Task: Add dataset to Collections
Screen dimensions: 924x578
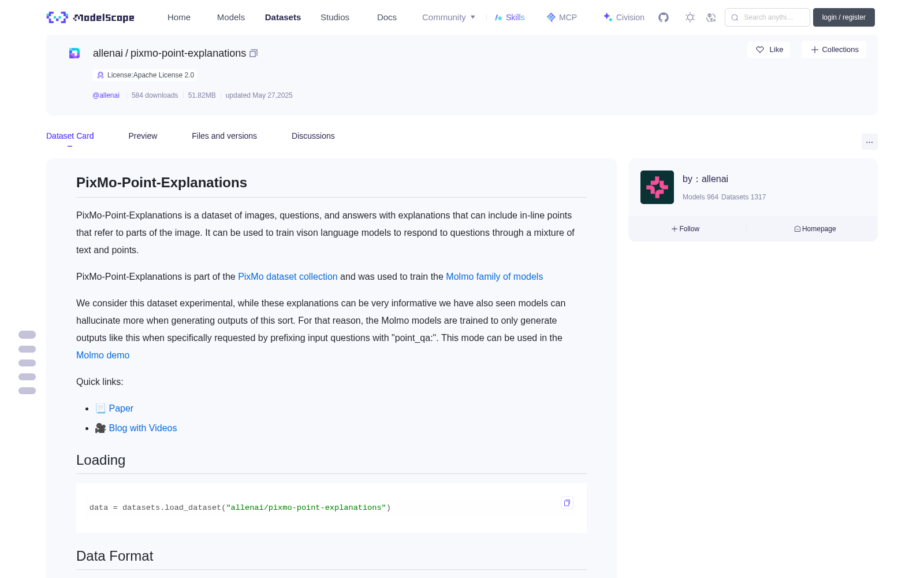Action: pos(834,50)
